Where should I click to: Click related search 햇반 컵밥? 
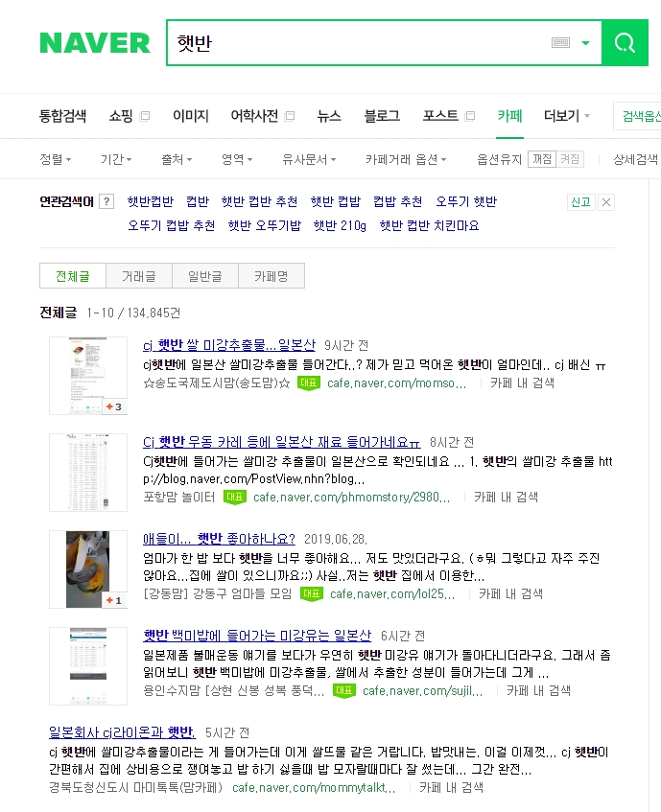(x=335, y=201)
